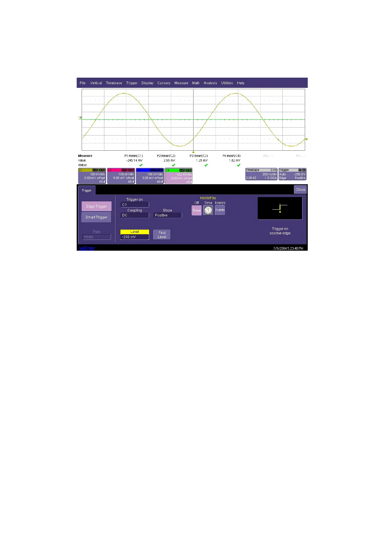The height and width of the screenshot is (554, 392).
Task: Open the Timebase descriptor box
Action: 261,174
